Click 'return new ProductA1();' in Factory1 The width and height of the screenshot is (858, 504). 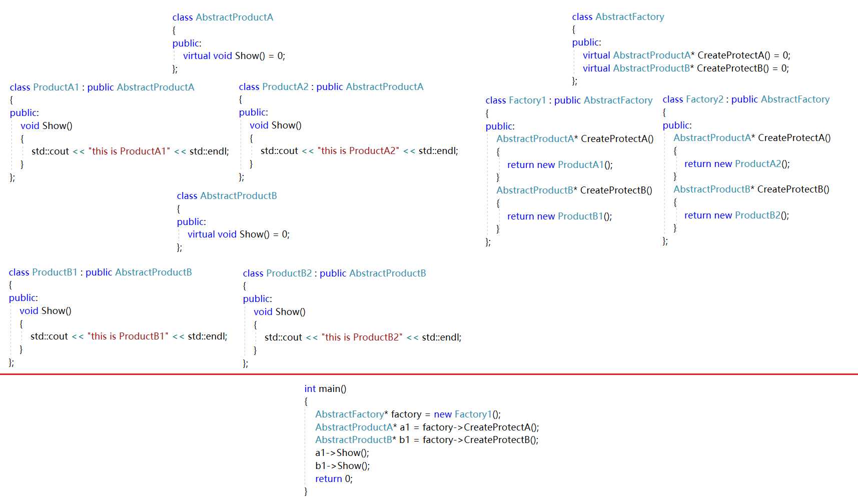pos(560,165)
